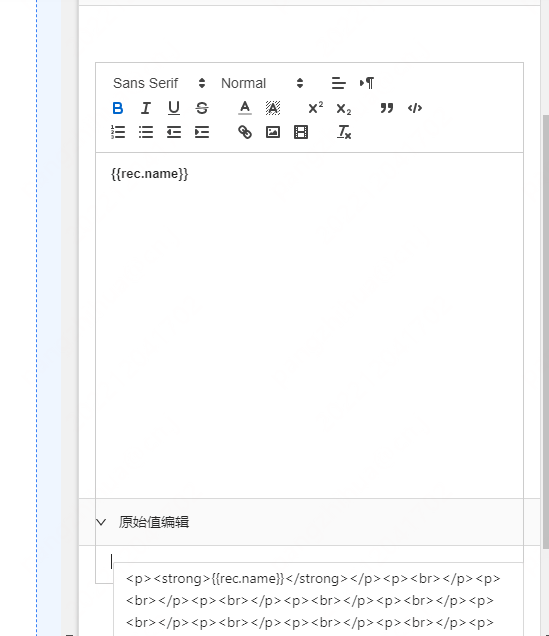Image resolution: width=549 pixels, height=636 pixels.
Task: Clear text formatting
Action: click(343, 132)
